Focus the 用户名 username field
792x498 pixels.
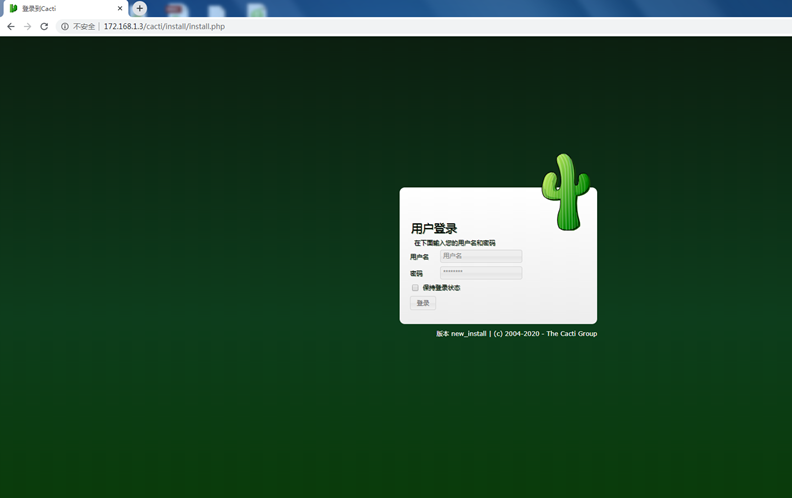[x=481, y=256]
